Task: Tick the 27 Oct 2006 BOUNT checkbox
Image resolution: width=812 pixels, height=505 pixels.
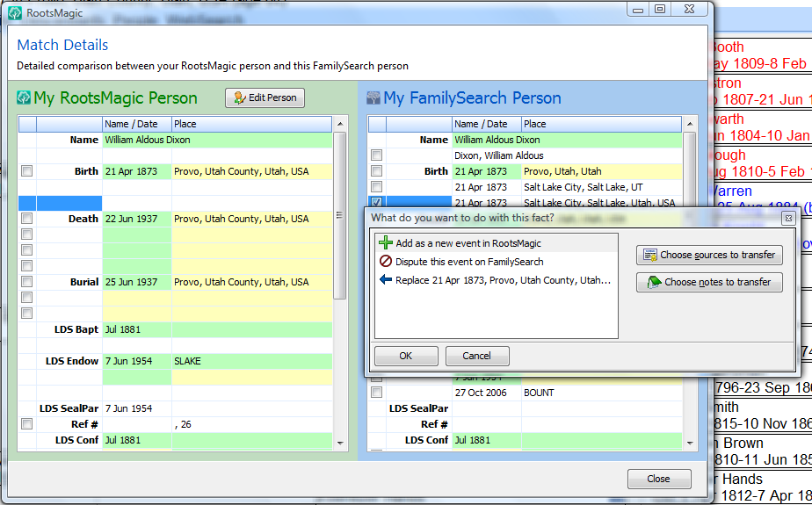Action: tap(376, 393)
